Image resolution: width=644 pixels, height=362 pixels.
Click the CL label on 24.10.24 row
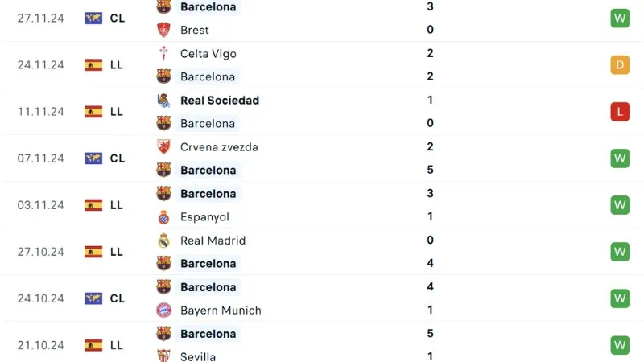(118, 298)
